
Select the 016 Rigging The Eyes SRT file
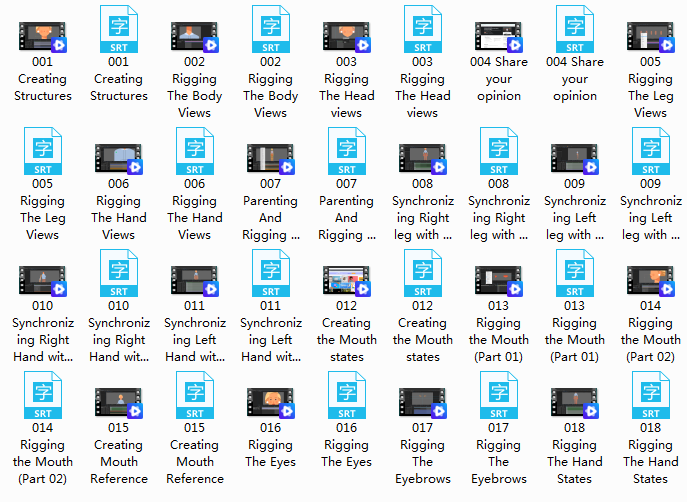pyautogui.click(x=347, y=395)
